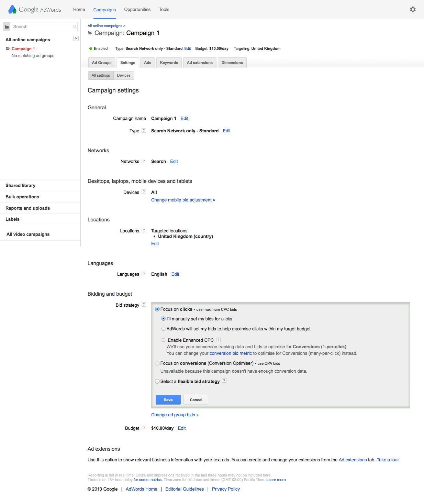The image size is (424, 504).
Task: Select Campaign 1 in sidebar tree
Action: [23, 48]
